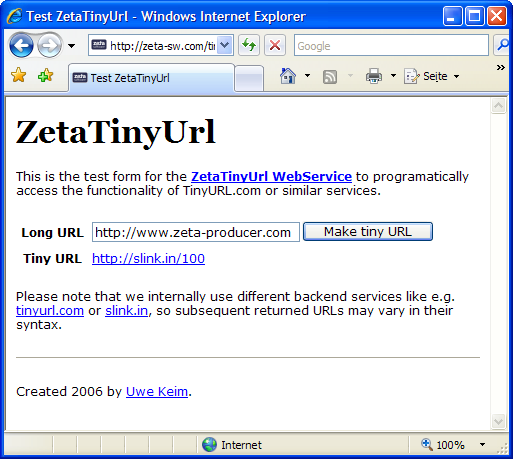The height and width of the screenshot is (459, 513).
Task: Expand the recent pages dropdown arrow
Action: tap(71, 46)
